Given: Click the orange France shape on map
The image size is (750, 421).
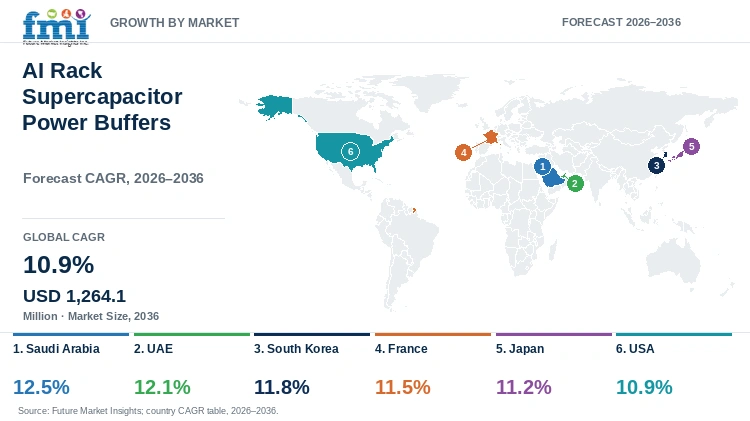Looking at the screenshot, I should pyautogui.click(x=491, y=138).
